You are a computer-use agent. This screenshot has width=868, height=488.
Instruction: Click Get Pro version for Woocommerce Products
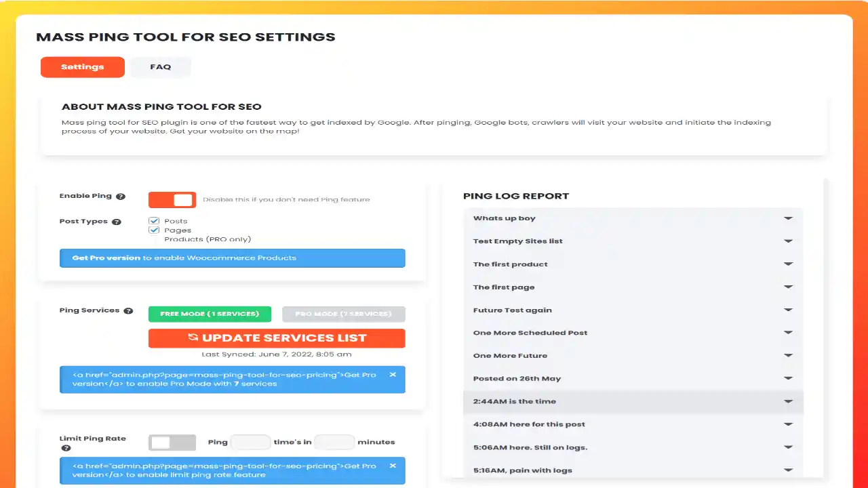coord(106,258)
